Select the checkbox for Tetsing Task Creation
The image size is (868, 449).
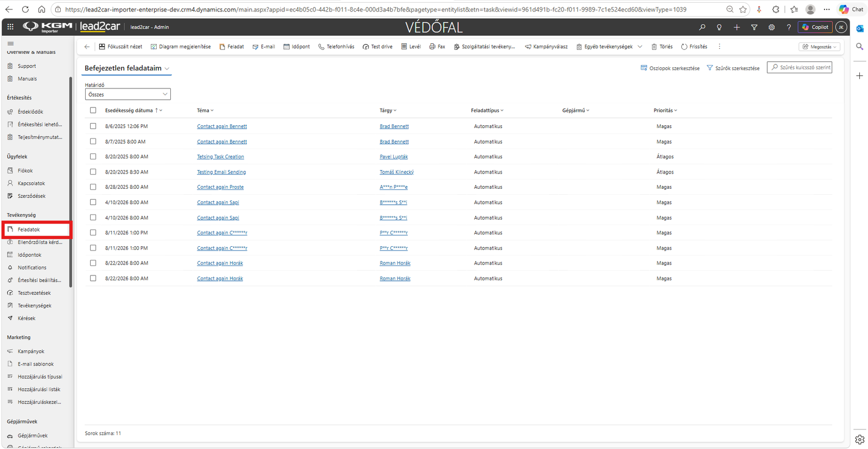93,157
